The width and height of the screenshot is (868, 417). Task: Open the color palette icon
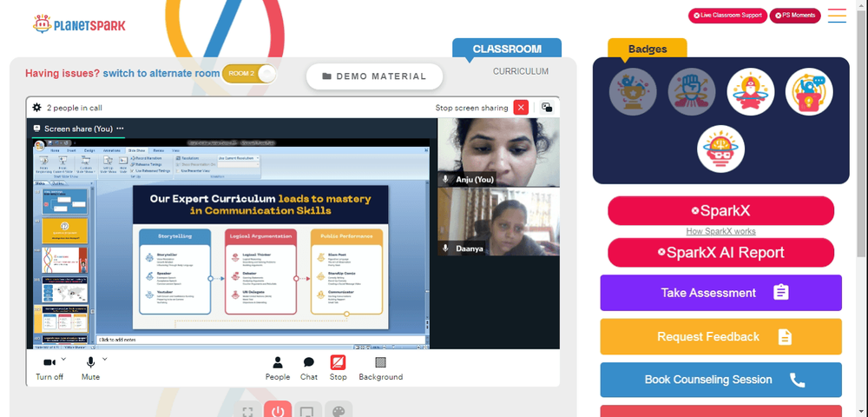click(x=339, y=412)
